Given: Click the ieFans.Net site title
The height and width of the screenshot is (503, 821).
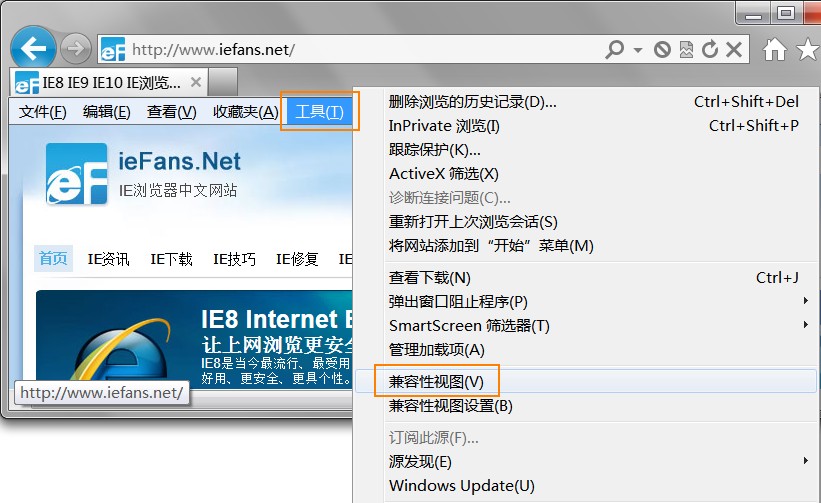Looking at the screenshot, I should point(179,161).
